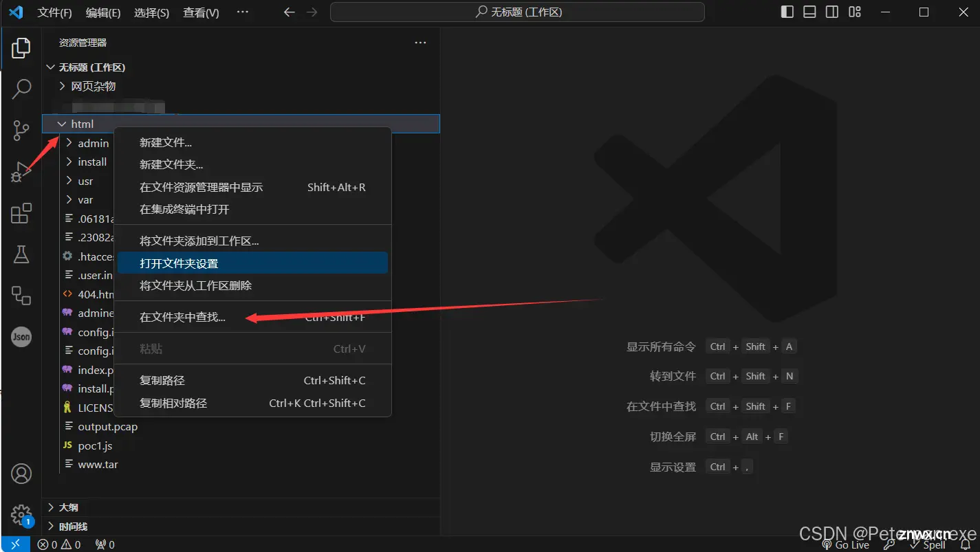Viewport: 980px width, 552px height.
Task: Collapse the html folder
Action: pos(241,124)
